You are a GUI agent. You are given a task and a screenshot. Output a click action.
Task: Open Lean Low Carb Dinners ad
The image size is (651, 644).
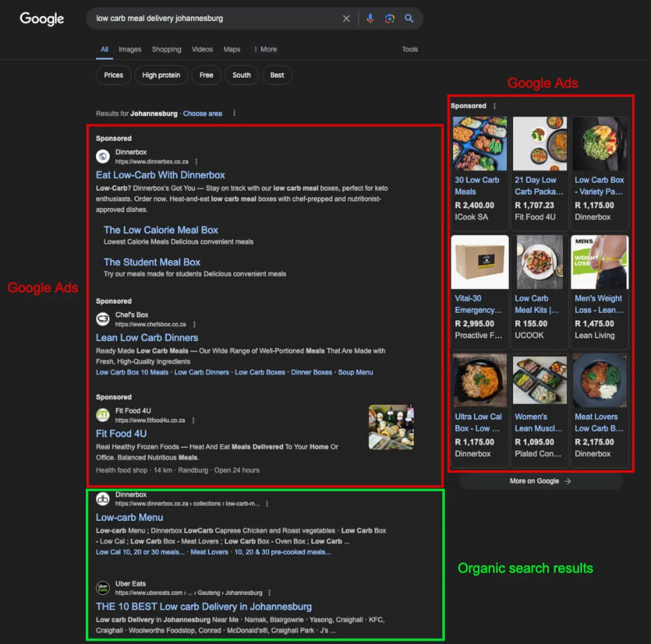coord(147,338)
